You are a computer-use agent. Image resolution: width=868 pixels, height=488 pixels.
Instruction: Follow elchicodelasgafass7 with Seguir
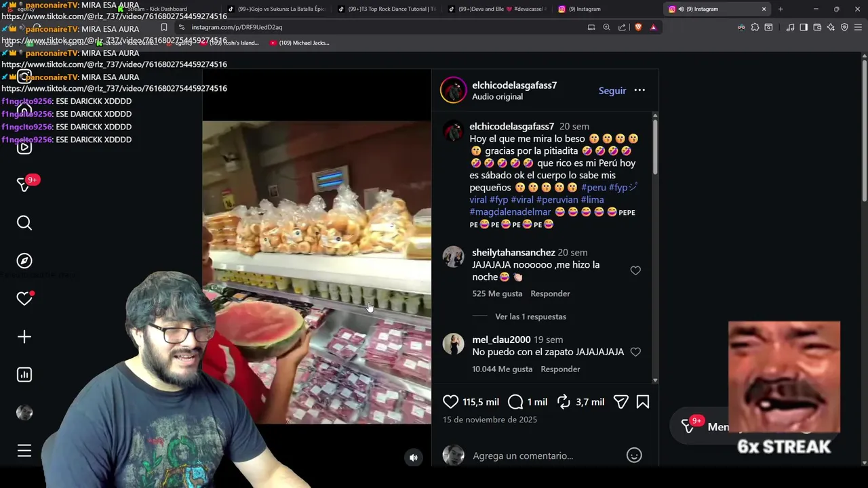612,90
